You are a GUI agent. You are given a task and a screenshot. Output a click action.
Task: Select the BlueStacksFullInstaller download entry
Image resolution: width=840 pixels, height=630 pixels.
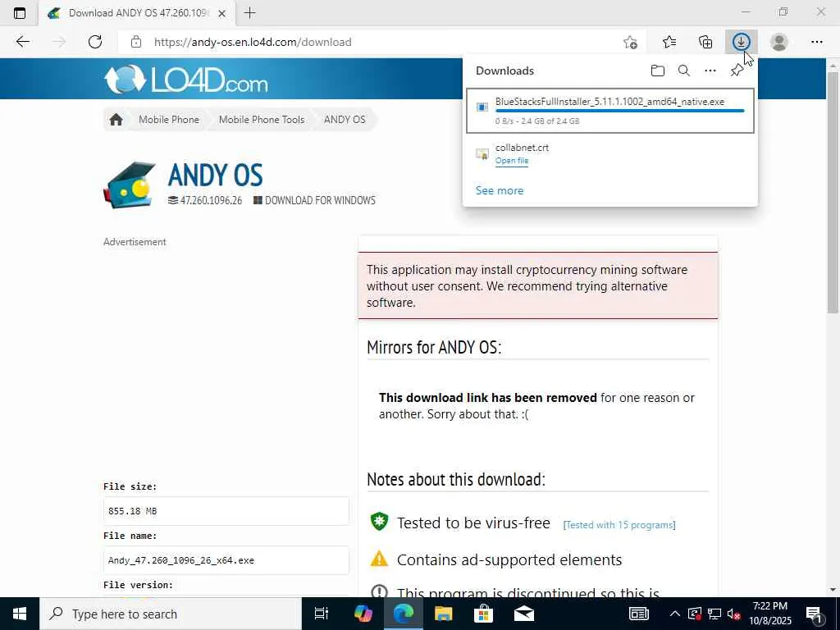click(x=610, y=111)
